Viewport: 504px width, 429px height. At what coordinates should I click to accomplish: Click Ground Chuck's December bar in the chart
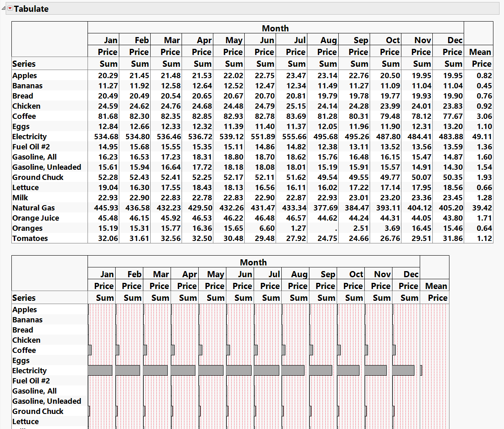click(393, 411)
